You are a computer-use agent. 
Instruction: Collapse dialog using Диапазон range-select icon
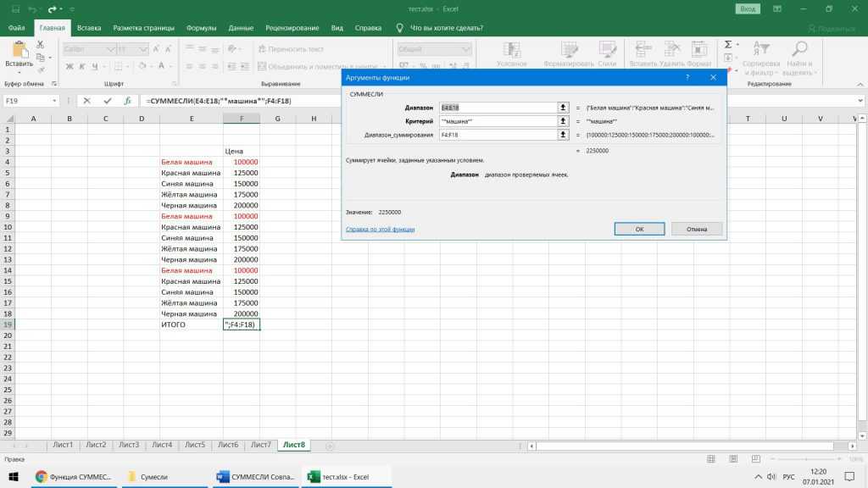point(563,108)
